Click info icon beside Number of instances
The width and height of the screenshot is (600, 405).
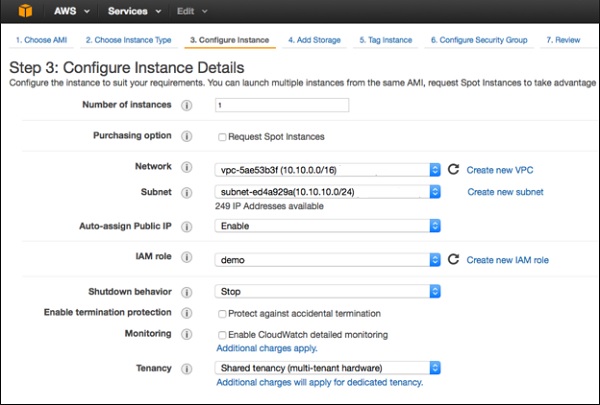[186, 105]
